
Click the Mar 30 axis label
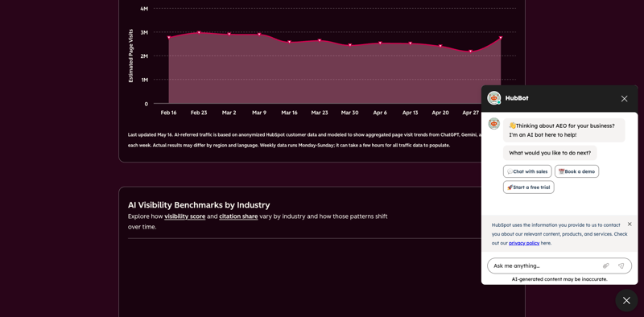tap(350, 113)
